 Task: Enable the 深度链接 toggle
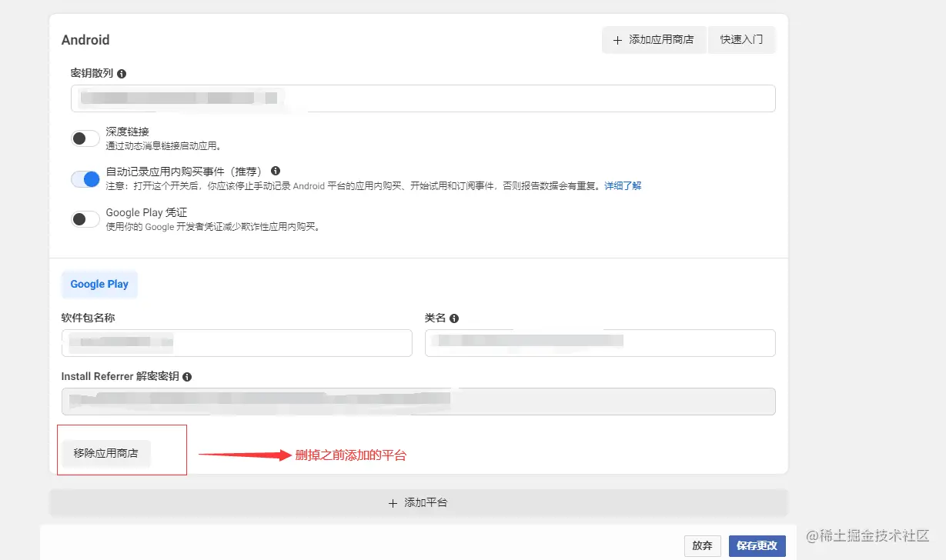[x=85, y=138]
